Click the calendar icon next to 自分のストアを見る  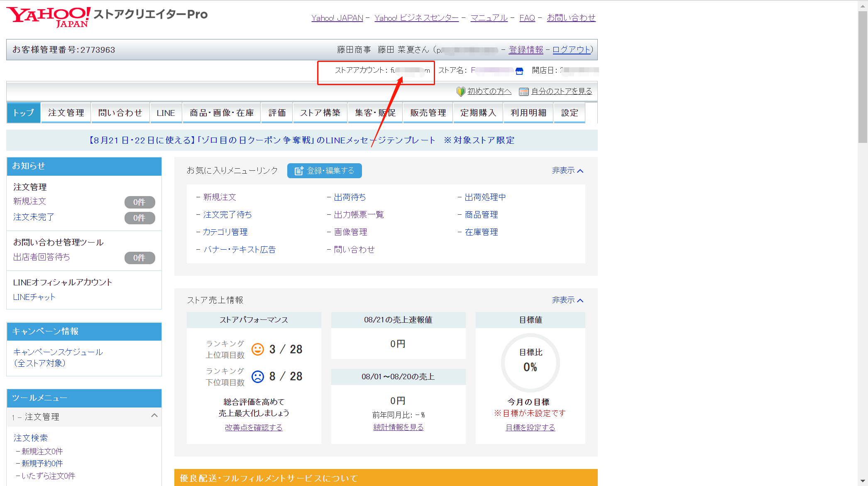coord(523,91)
